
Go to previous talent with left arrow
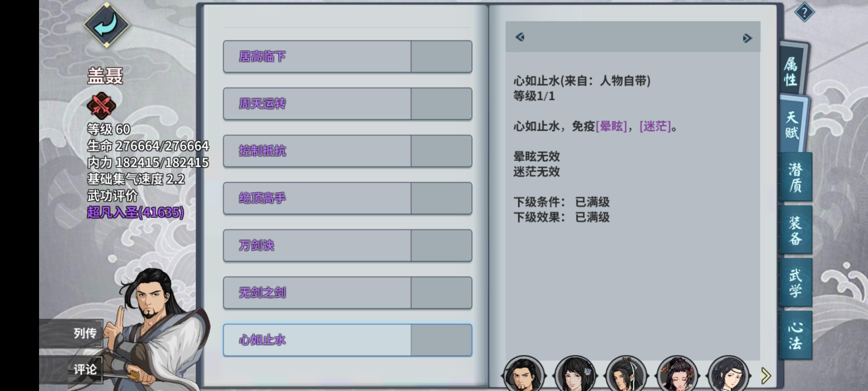point(520,37)
